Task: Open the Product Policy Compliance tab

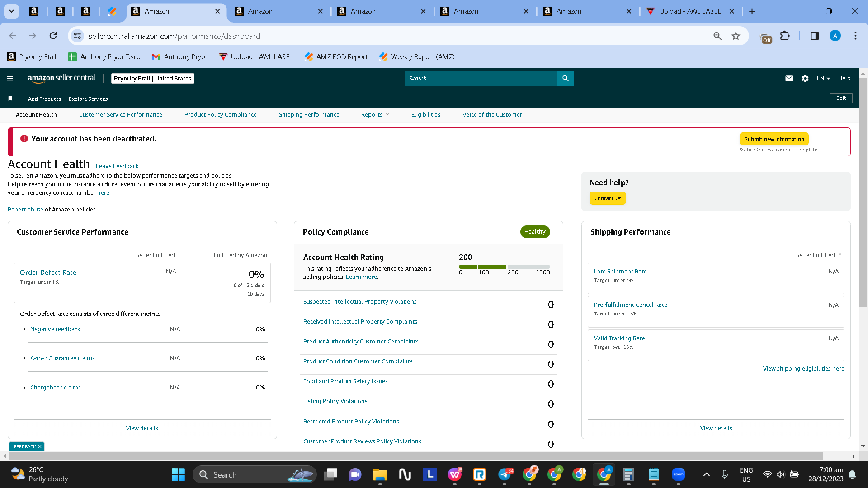Action: (x=221, y=115)
